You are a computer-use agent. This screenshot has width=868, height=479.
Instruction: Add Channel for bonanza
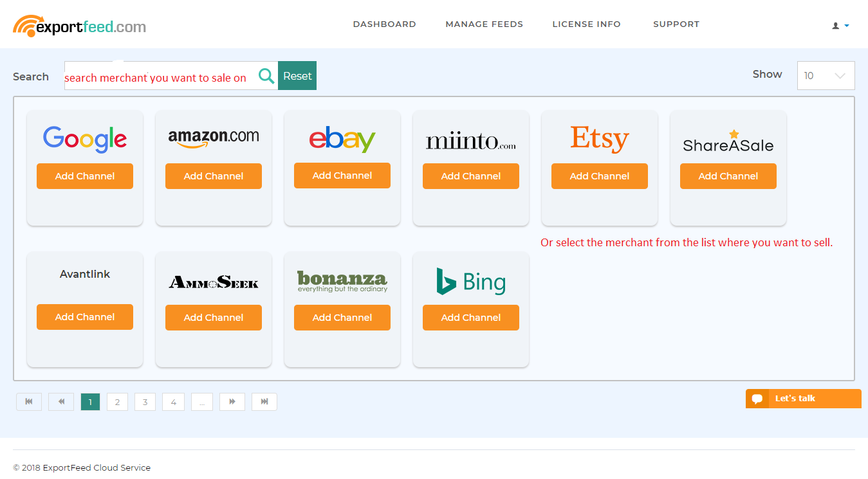point(342,318)
